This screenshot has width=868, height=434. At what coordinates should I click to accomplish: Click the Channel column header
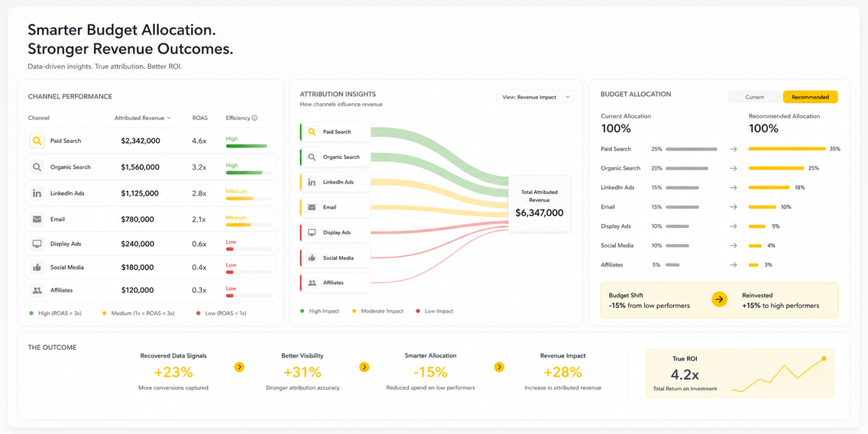(x=39, y=118)
